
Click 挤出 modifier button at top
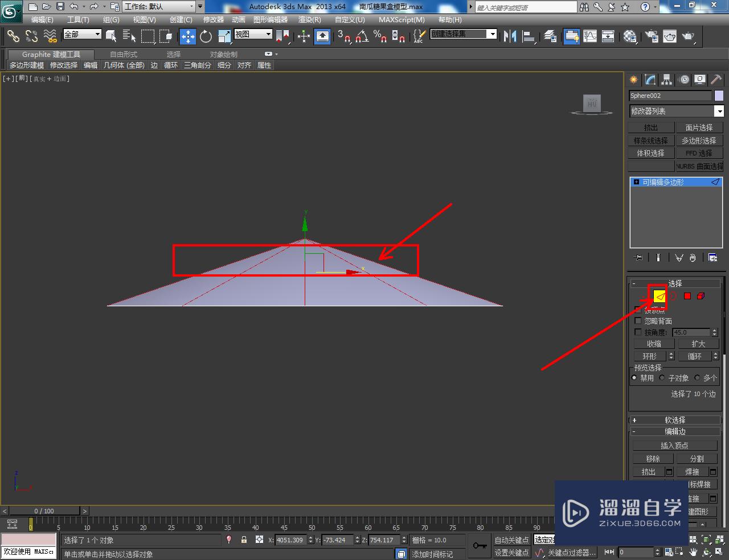click(651, 127)
